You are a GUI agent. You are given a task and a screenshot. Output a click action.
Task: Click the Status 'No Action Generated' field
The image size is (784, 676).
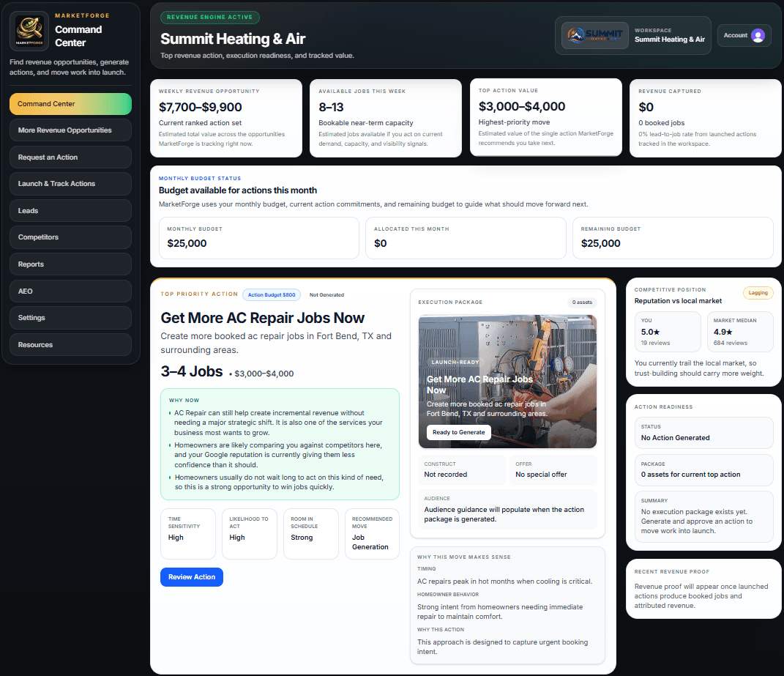[x=704, y=433]
